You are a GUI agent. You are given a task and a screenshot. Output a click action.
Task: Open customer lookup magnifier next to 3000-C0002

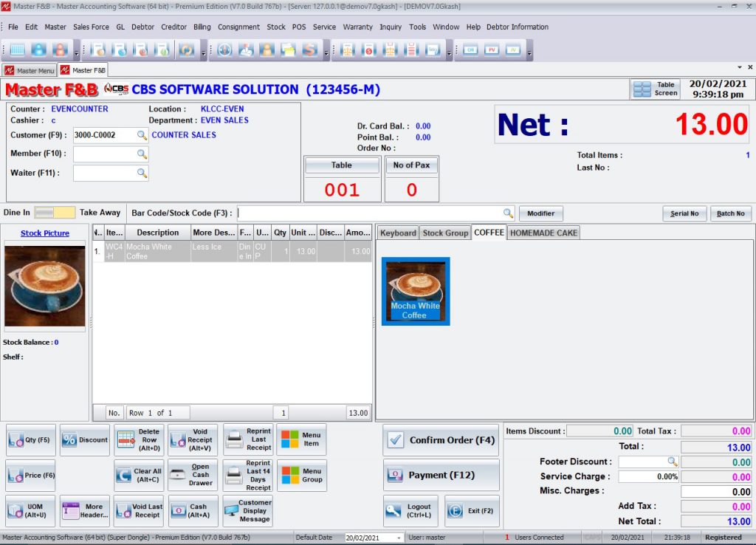142,135
